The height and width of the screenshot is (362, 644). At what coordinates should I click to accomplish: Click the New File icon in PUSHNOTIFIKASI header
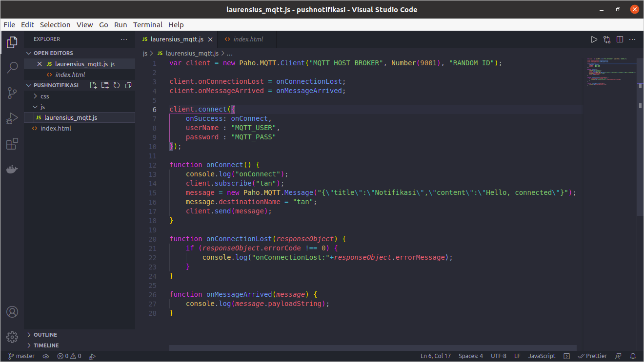(x=94, y=85)
